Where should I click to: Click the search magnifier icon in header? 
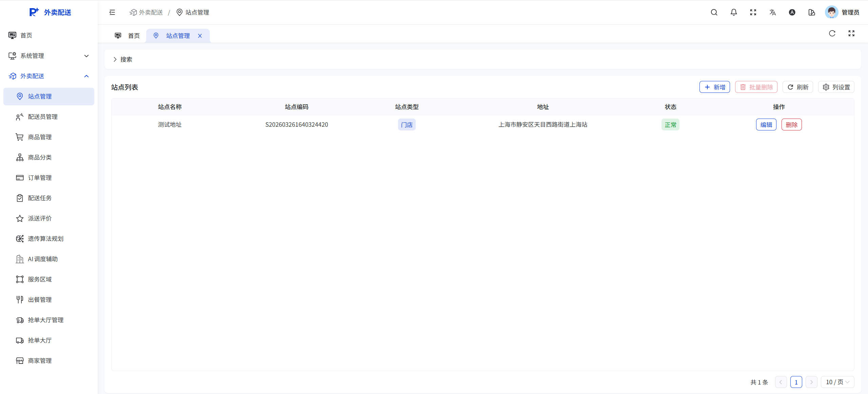pyautogui.click(x=714, y=13)
